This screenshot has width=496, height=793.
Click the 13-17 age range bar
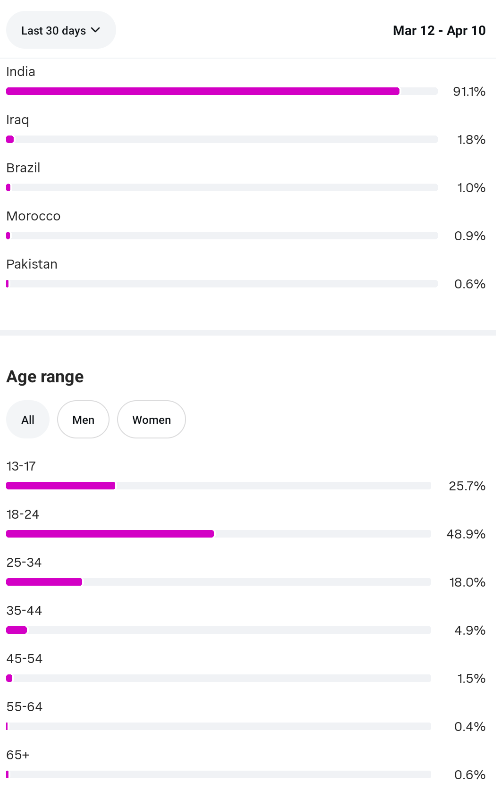(x=218, y=486)
